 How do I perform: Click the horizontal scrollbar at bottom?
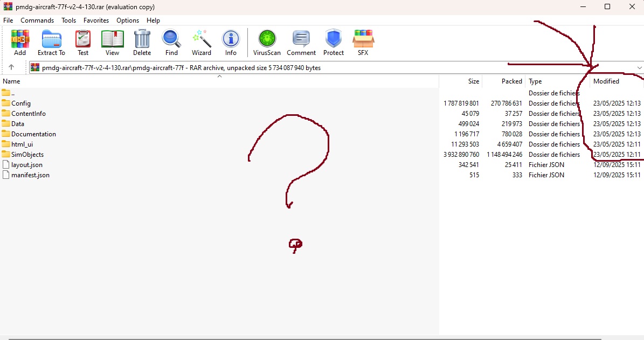tap(304, 339)
